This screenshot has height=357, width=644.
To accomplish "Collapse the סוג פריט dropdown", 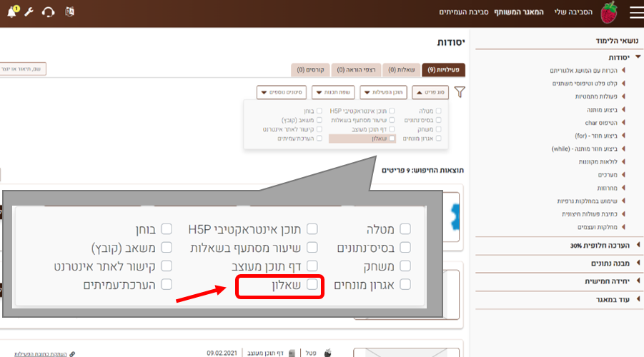I will point(430,92).
